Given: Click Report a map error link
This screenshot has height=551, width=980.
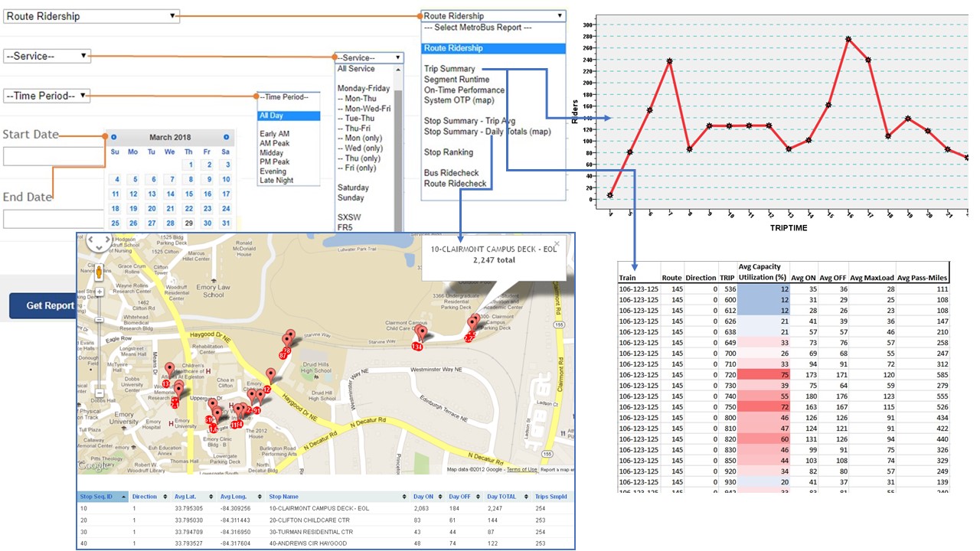Looking at the screenshot, I should (558, 470).
